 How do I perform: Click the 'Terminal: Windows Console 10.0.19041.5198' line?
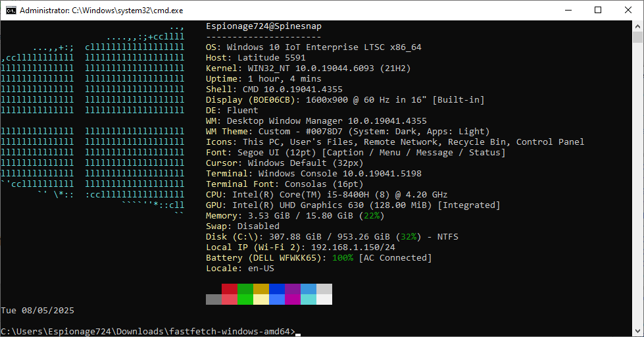(314, 173)
